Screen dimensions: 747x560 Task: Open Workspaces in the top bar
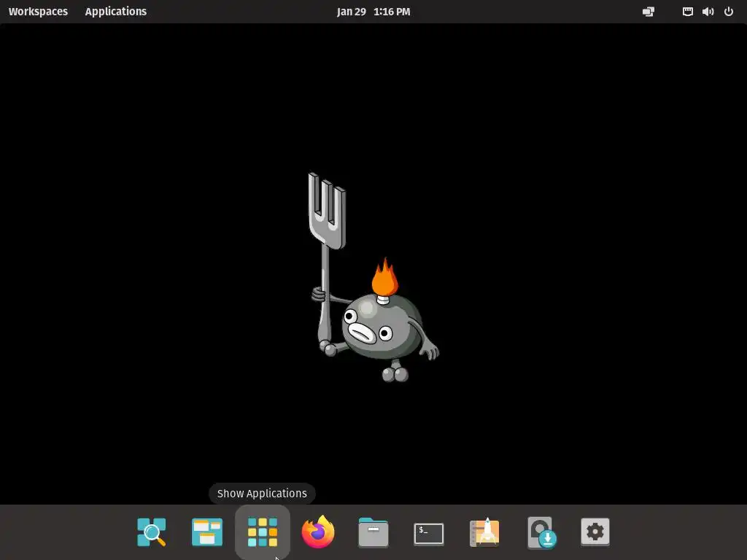[x=38, y=12]
